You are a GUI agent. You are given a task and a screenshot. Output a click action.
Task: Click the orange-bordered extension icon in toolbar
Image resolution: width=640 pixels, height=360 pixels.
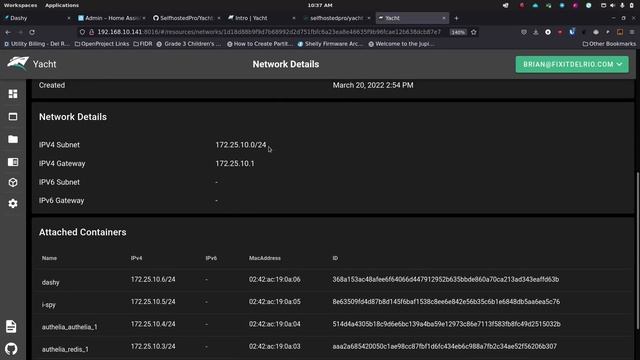[620, 32]
